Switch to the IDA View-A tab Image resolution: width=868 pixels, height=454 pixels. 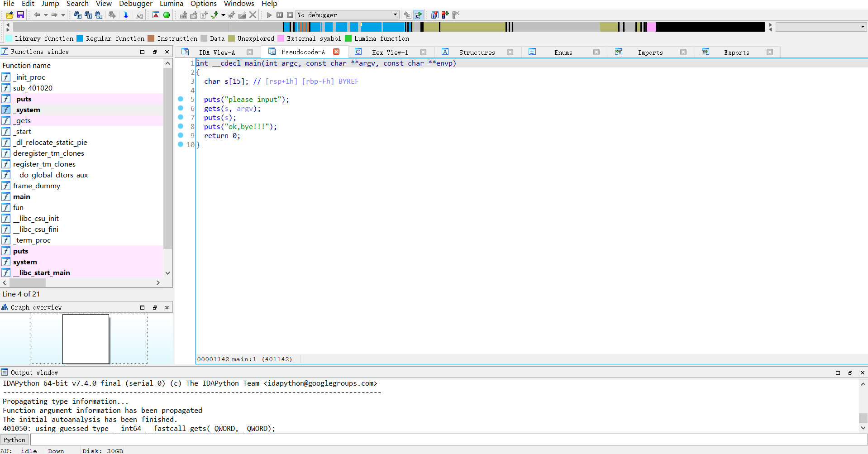tap(217, 53)
